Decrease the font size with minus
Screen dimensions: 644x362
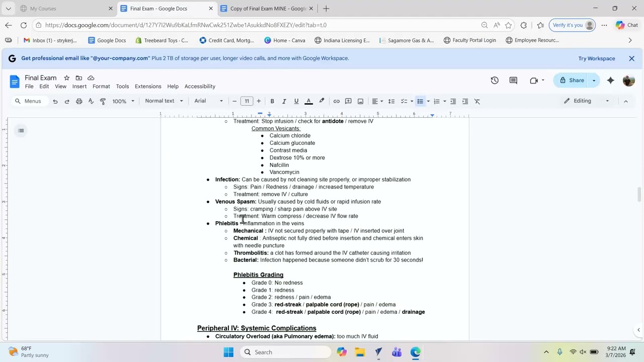pos(234,101)
